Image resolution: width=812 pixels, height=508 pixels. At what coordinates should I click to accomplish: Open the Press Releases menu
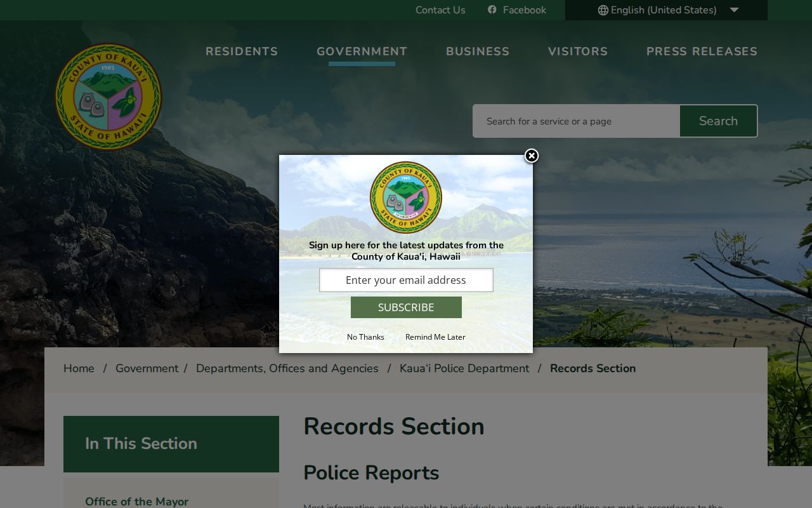tap(702, 51)
